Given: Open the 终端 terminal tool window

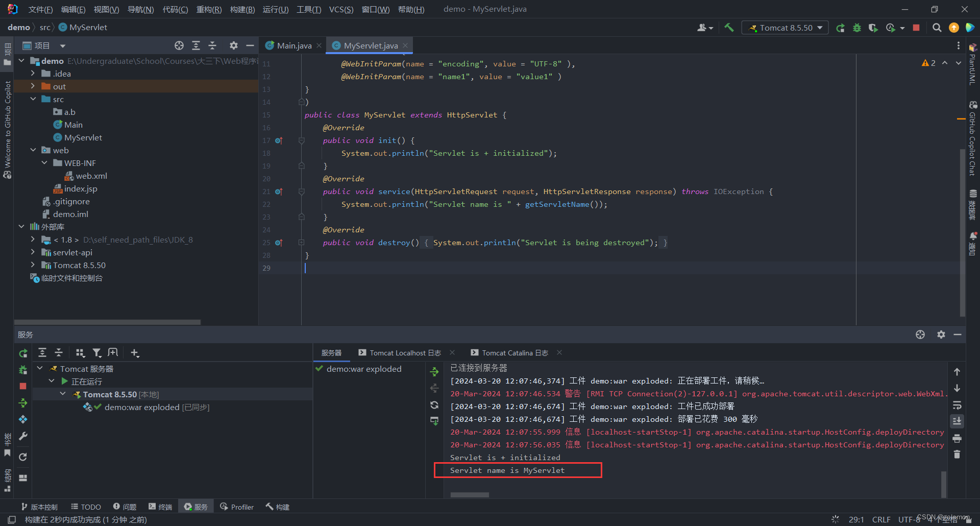Looking at the screenshot, I should click(x=160, y=507).
